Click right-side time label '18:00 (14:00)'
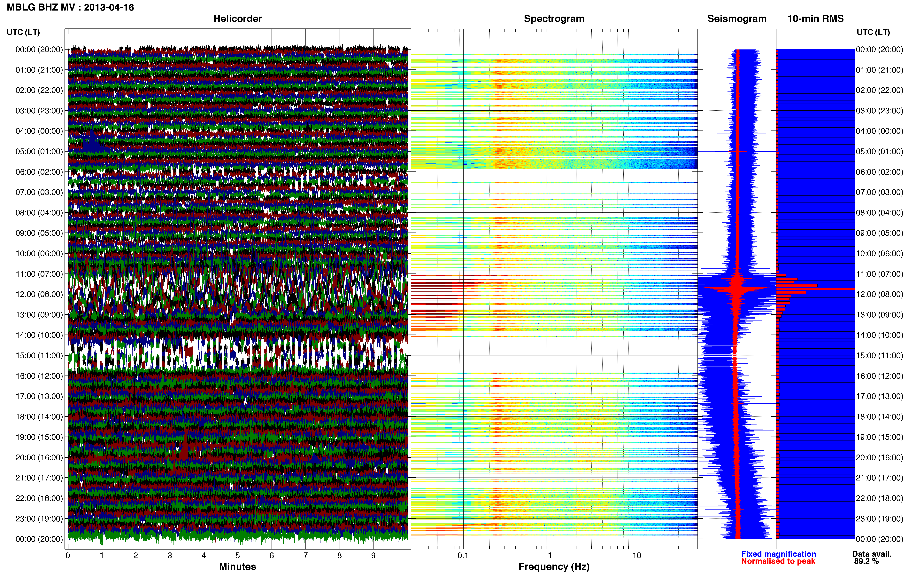This screenshot has width=924, height=578. [x=879, y=417]
